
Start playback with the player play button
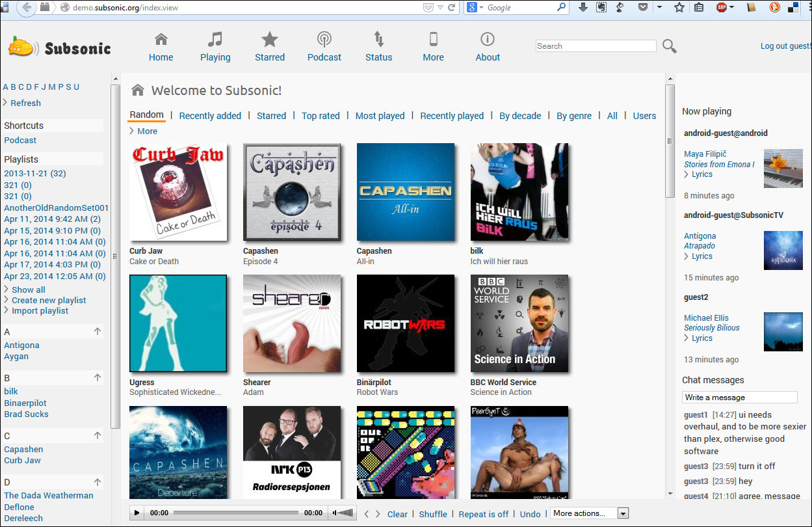[x=137, y=513]
